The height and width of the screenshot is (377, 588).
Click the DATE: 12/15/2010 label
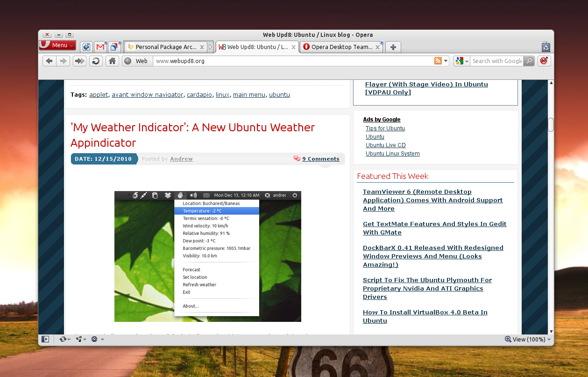[x=103, y=159]
